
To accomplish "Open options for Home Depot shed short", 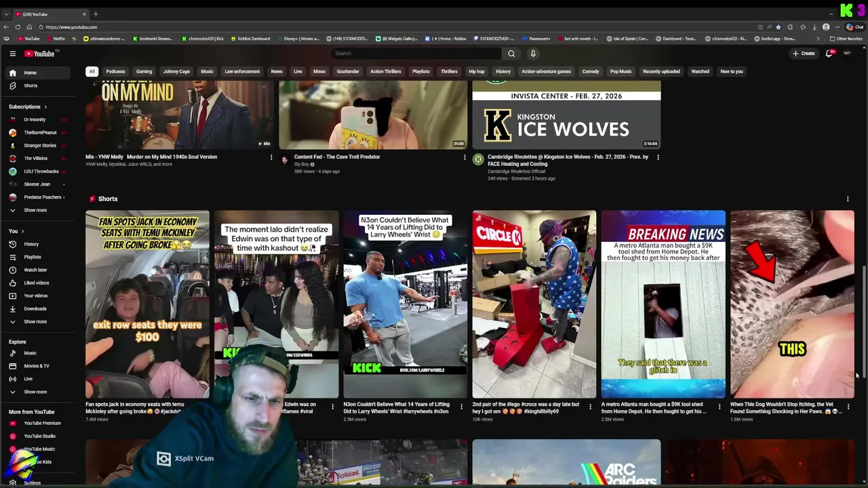I will click(719, 407).
